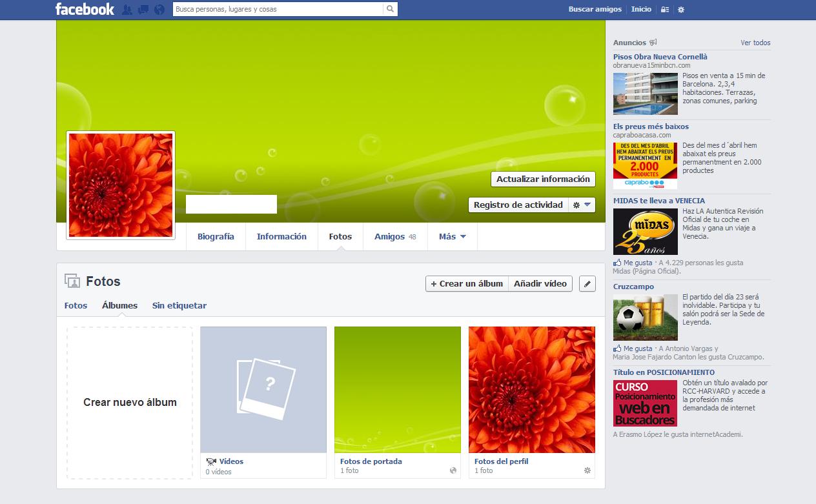The width and height of the screenshot is (816, 504).
Task: Open notifications globe icon
Action: click(x=159, y=10)
